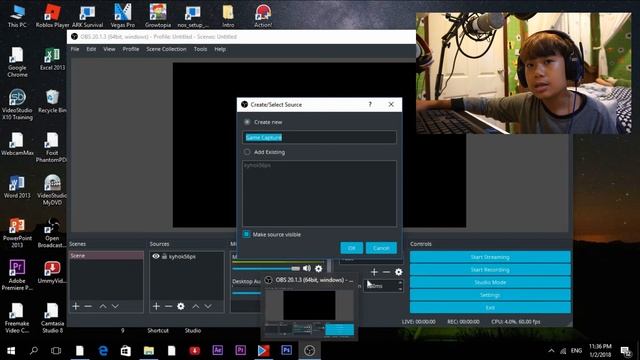The width and height of the screenshot is (640, 360).
Task: Click OBS Studio icon in Windows taskbar
Action: click(309, 351)
